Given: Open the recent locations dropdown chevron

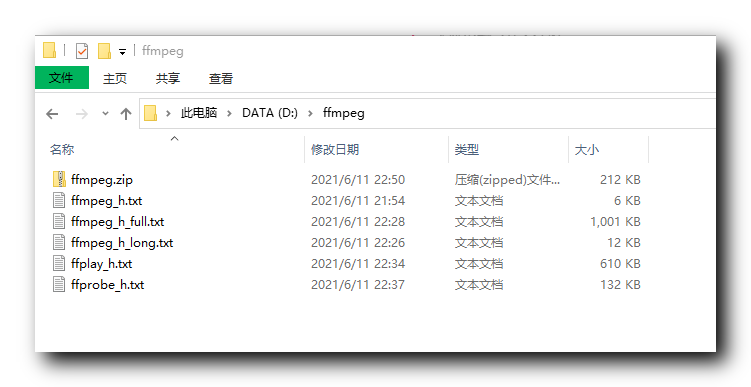Looking at the screenshot, I should [x=105, y=114].
